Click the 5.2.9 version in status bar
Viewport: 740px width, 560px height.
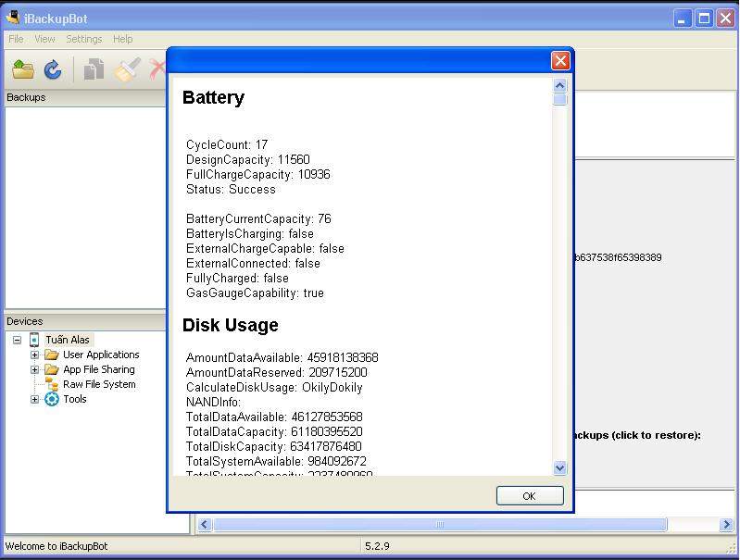pyautogui.click(x=377, y=546)
